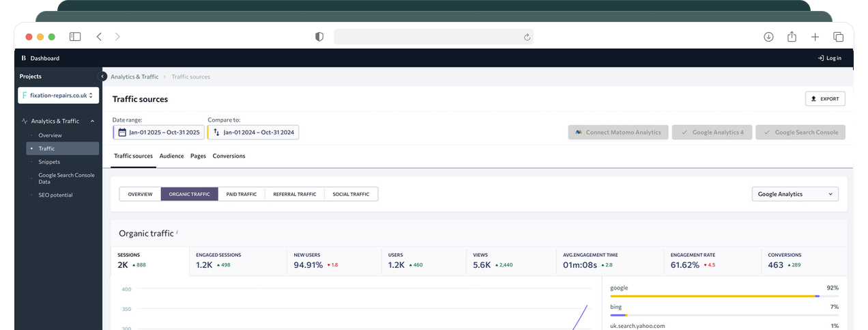Click the privacy shield icon

tap(319, 37)
